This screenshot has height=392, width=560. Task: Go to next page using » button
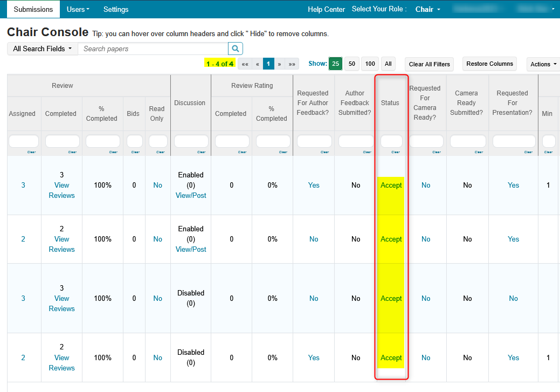click(279, 64)
